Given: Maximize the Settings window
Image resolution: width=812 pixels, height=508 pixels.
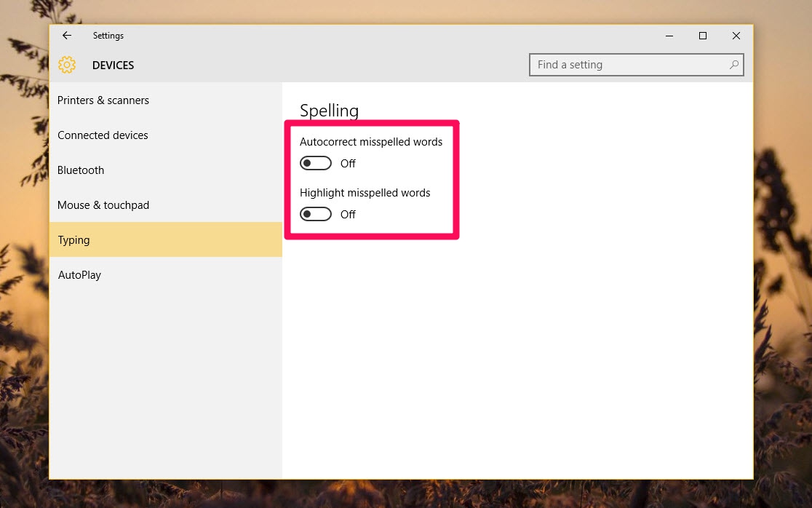Looking at the screenshot, I should pos(703,36).
